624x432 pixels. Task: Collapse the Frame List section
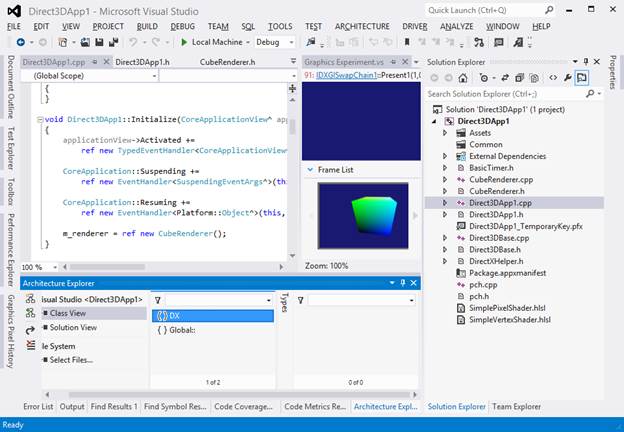[x=310, y=169]
